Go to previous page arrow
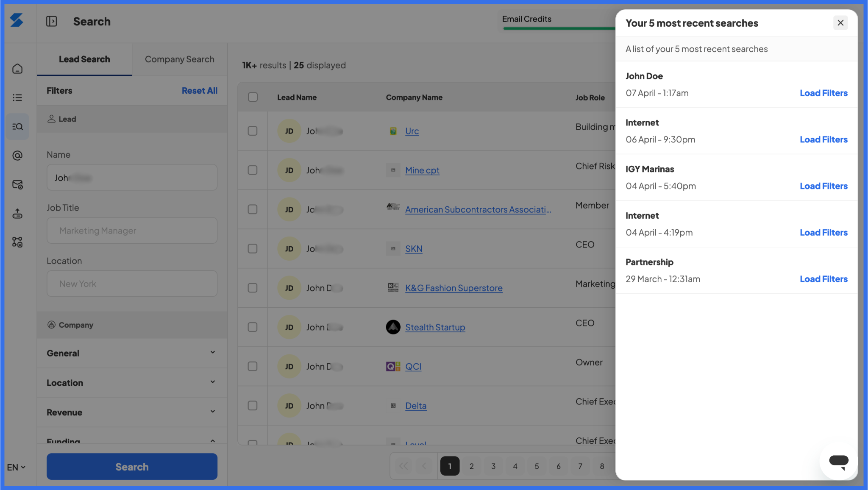 point(424,466)
